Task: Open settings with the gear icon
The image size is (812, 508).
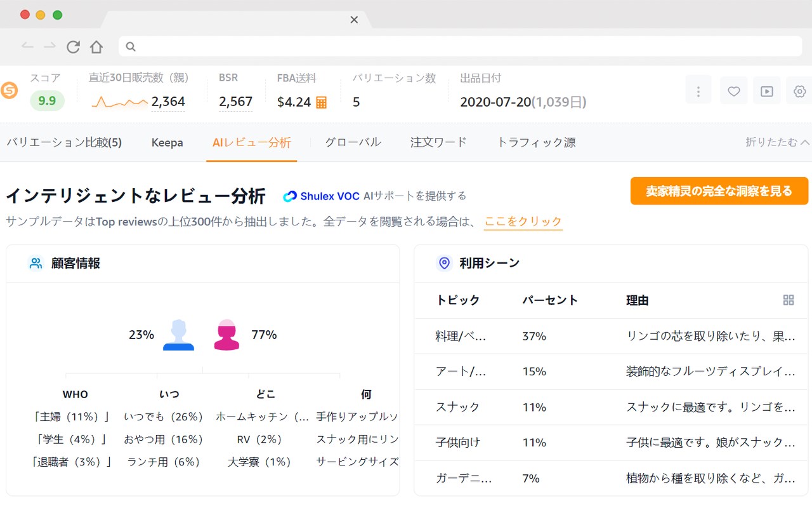Action: click(x=799, y=91)
